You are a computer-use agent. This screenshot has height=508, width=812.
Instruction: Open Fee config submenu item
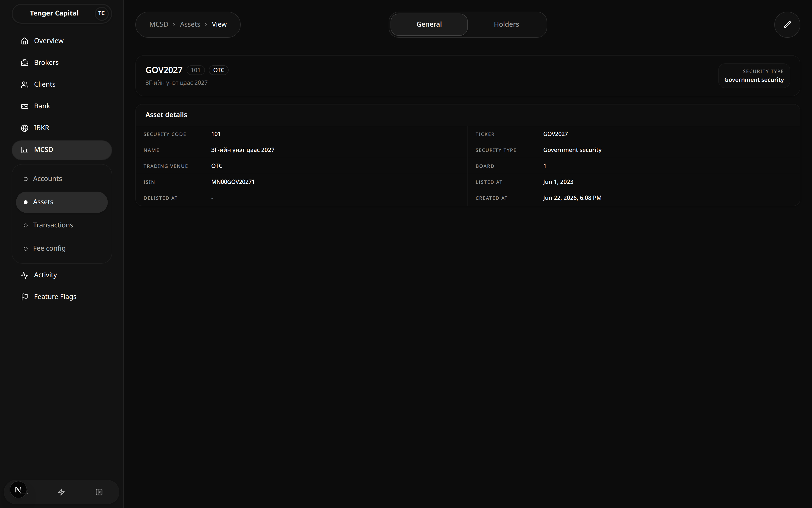click(62, 248)
